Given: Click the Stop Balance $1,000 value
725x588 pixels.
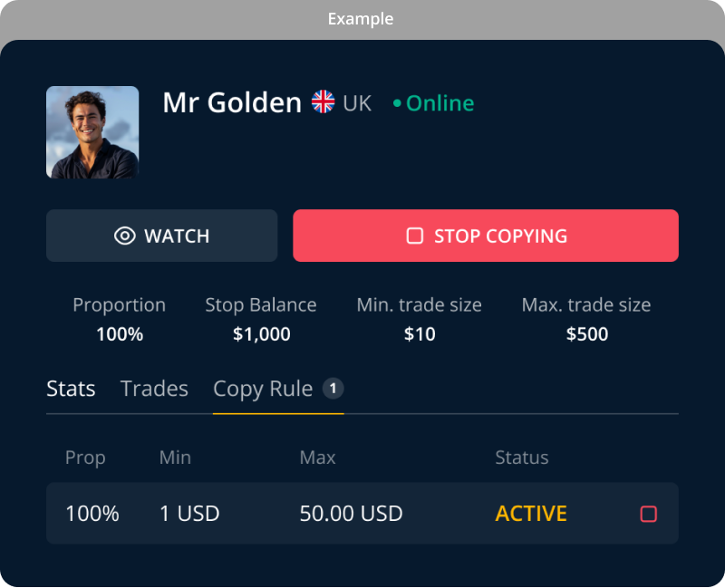Looking at the screenshot, I should point(261,334).
